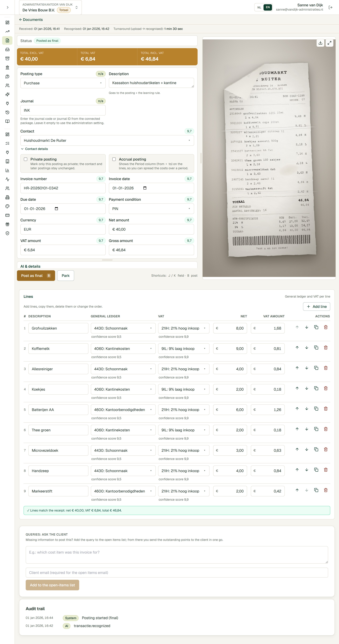The width and height of the screenshot is (339, 644).
Task: Click the query text area
Action: 177,555
